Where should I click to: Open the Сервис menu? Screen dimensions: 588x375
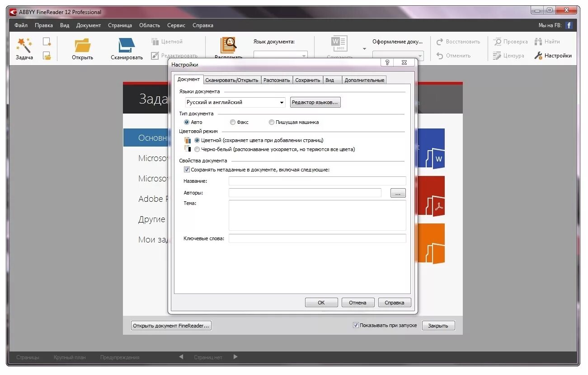coord(176,25)
